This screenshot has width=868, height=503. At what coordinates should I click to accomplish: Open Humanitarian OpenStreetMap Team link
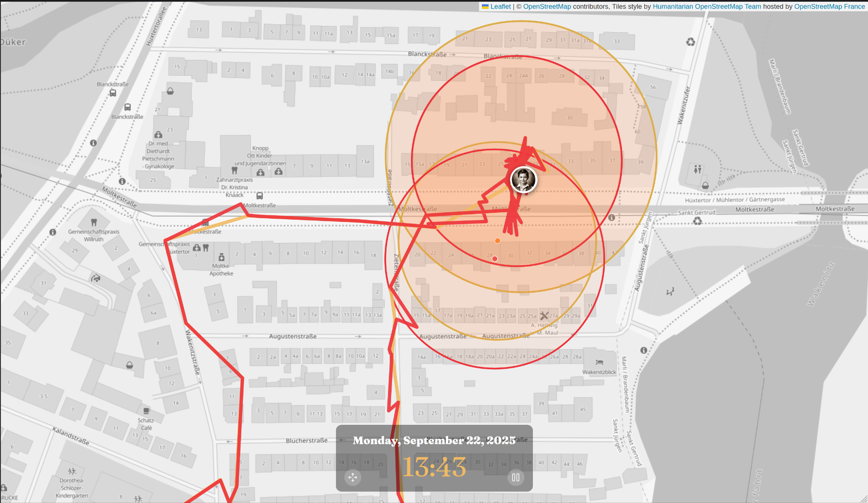[707, 6]
